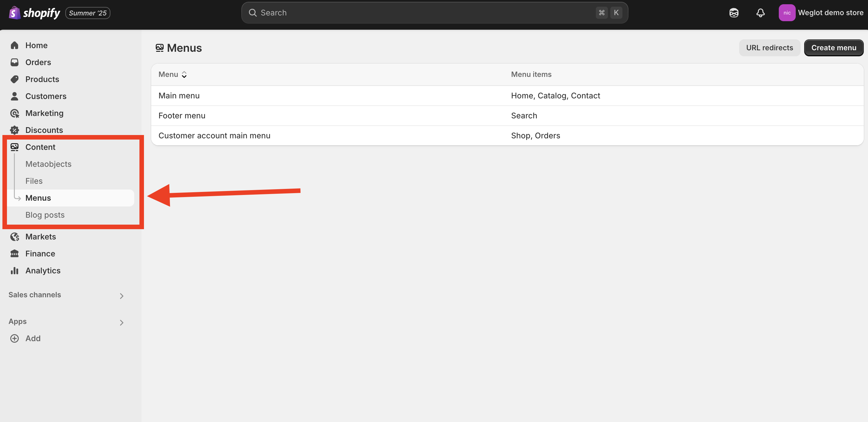Click the Discounts badge icon

point(15,130)
